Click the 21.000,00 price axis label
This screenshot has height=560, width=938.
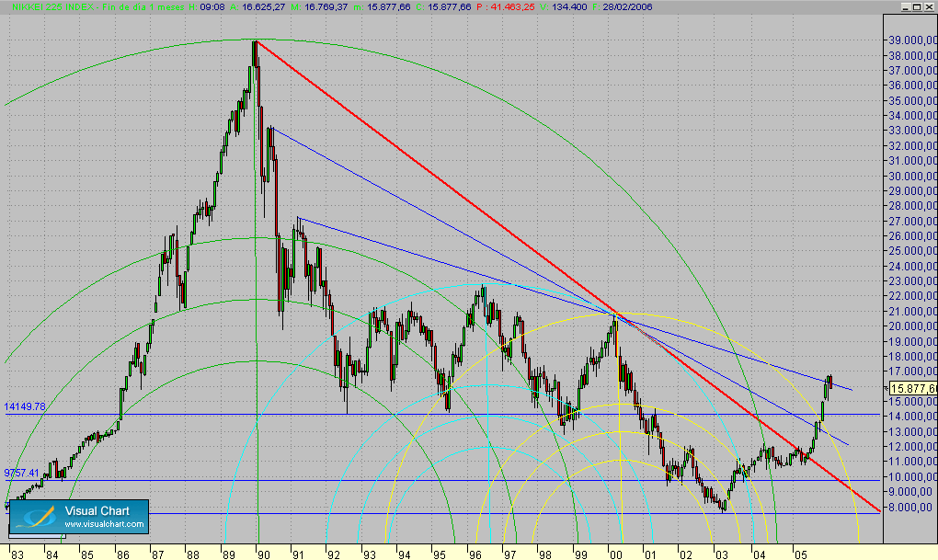(x=913, y=311)
